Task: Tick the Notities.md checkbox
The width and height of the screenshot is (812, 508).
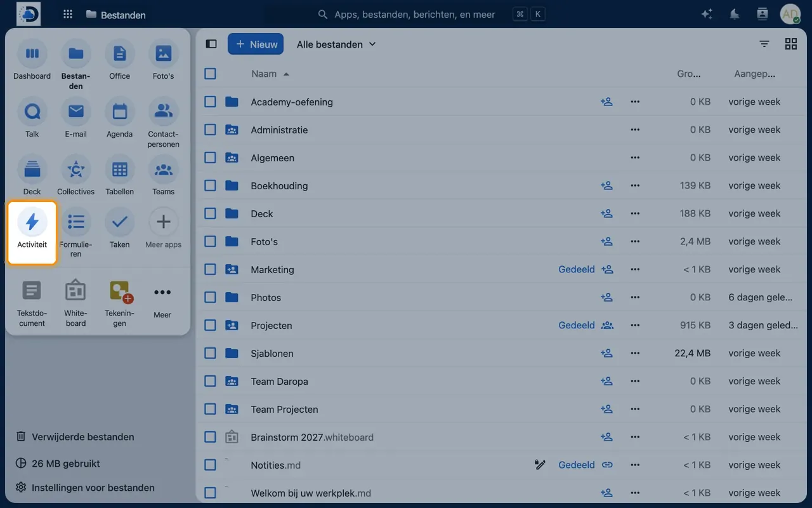Action: pyautogui.click(x=211, y=465)
